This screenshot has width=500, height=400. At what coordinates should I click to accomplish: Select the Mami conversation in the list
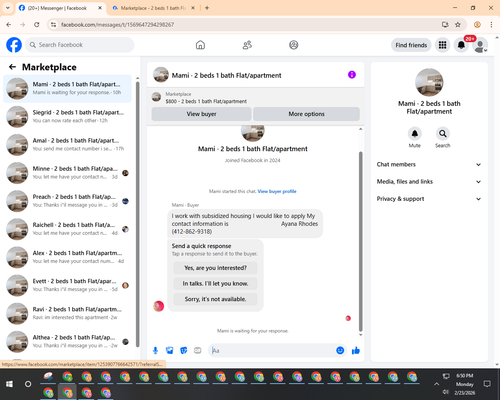[68, 89]
